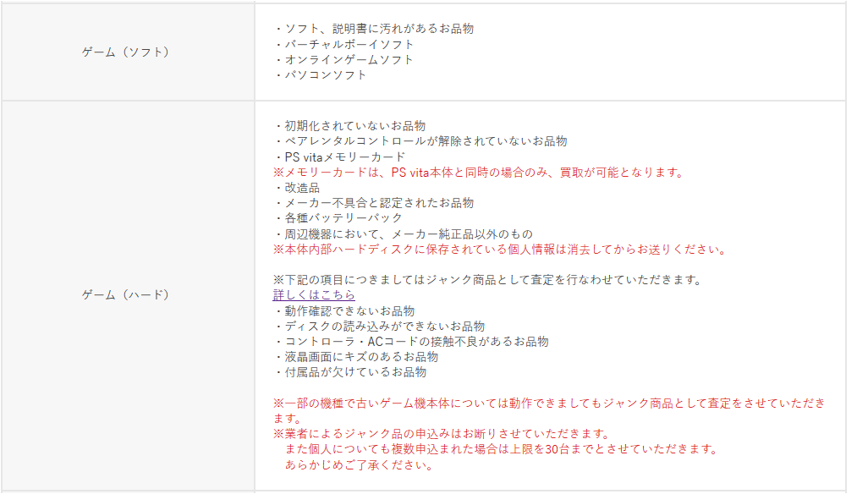868x494 pixels.
Task: Click the バーチャルボーイソフト line
Action: point(344,44)
